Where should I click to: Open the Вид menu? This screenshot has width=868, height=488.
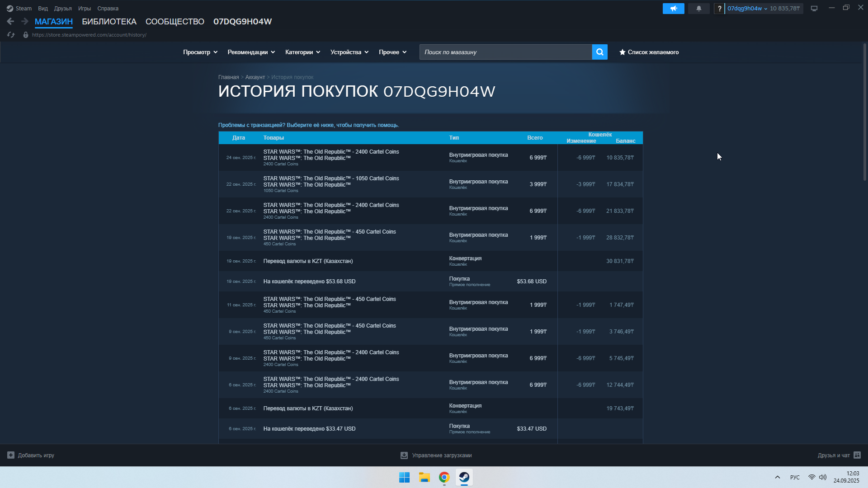click(x=43, y=9)
